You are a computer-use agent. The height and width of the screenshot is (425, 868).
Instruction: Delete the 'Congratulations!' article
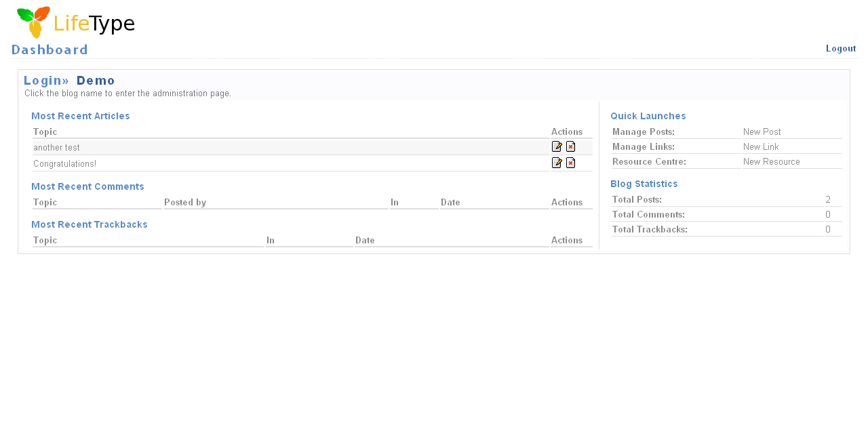tap(571, 163)
